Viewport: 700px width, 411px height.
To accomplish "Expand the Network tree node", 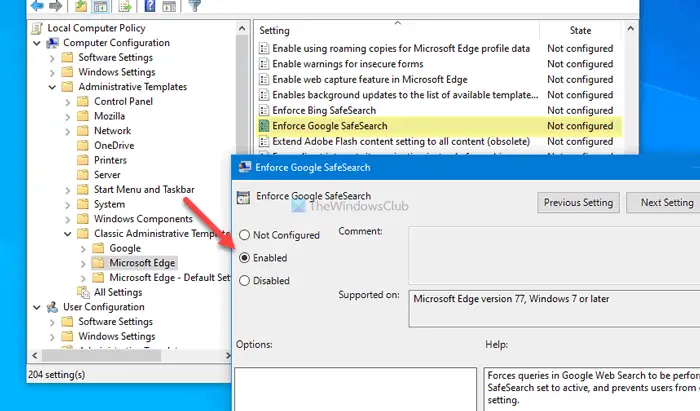I will click(68, 132).
